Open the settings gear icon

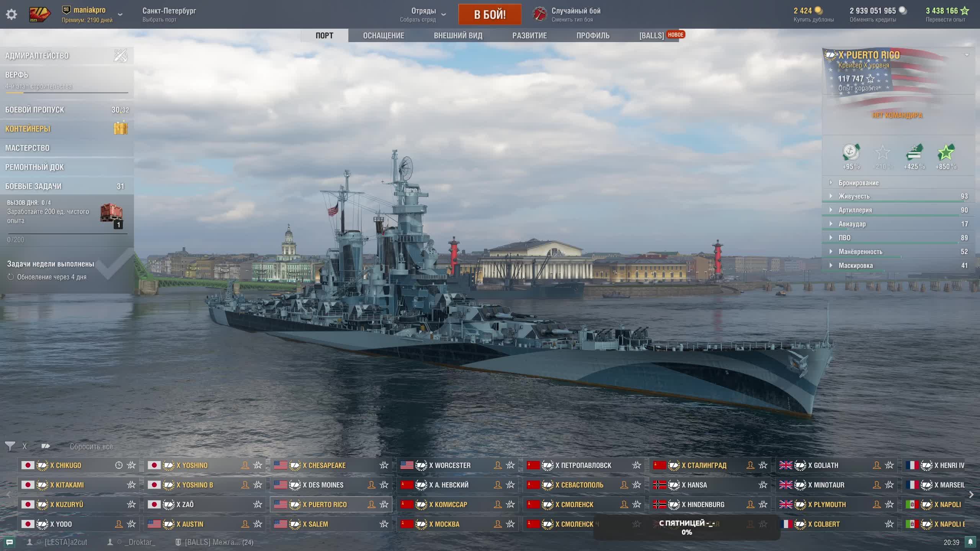pyautogui.click(x=11, y=15)
